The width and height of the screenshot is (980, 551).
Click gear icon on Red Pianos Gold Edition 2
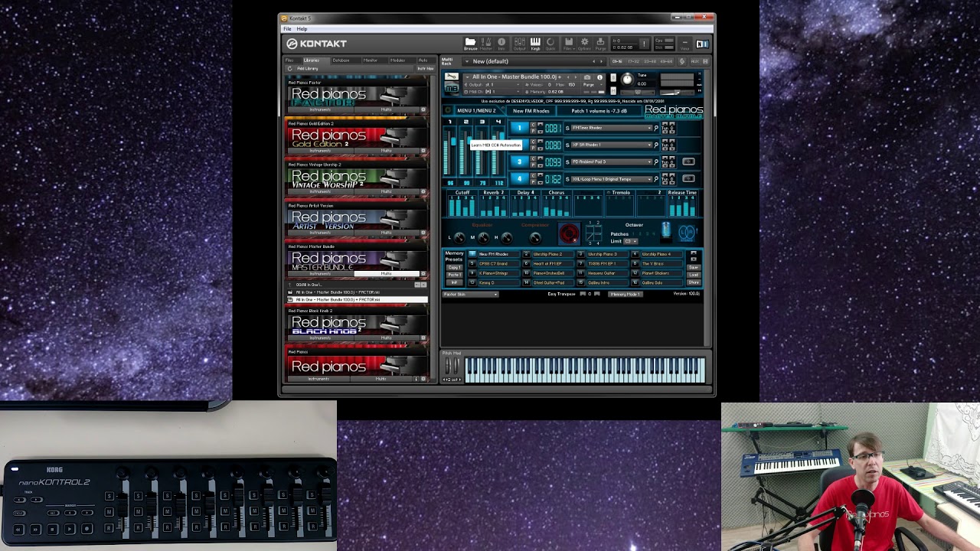(423, 151)
